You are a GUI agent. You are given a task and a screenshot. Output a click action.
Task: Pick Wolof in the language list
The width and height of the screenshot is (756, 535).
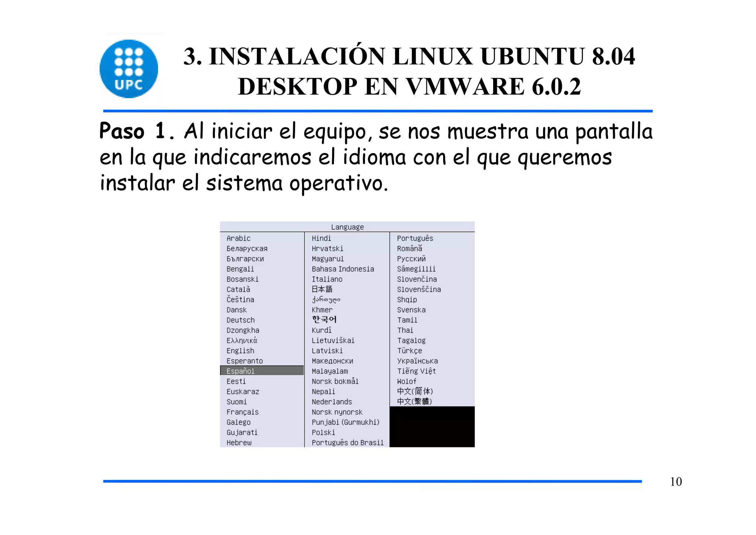tap(406, 381)
